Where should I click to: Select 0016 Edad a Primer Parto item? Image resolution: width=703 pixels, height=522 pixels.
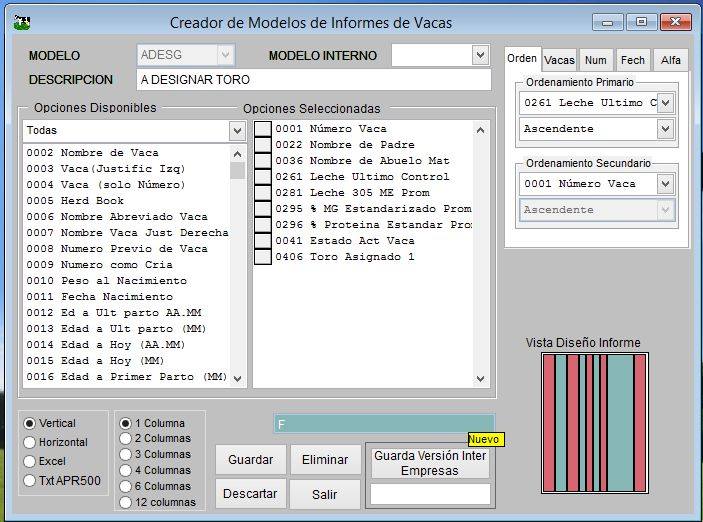pos(127,377)
